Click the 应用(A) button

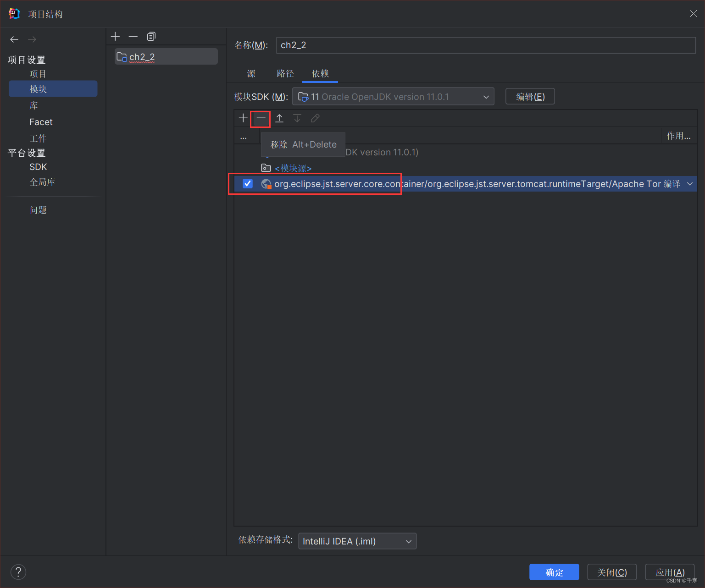coord(670,572)
